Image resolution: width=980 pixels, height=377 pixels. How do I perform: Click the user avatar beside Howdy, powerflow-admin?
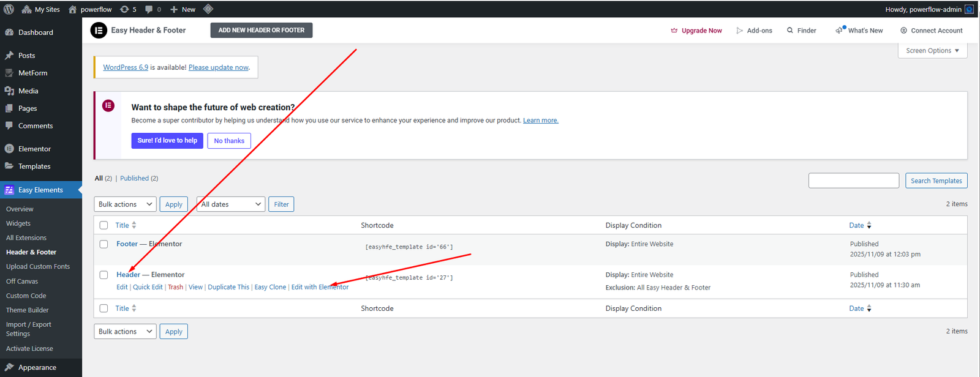(969, 9)
